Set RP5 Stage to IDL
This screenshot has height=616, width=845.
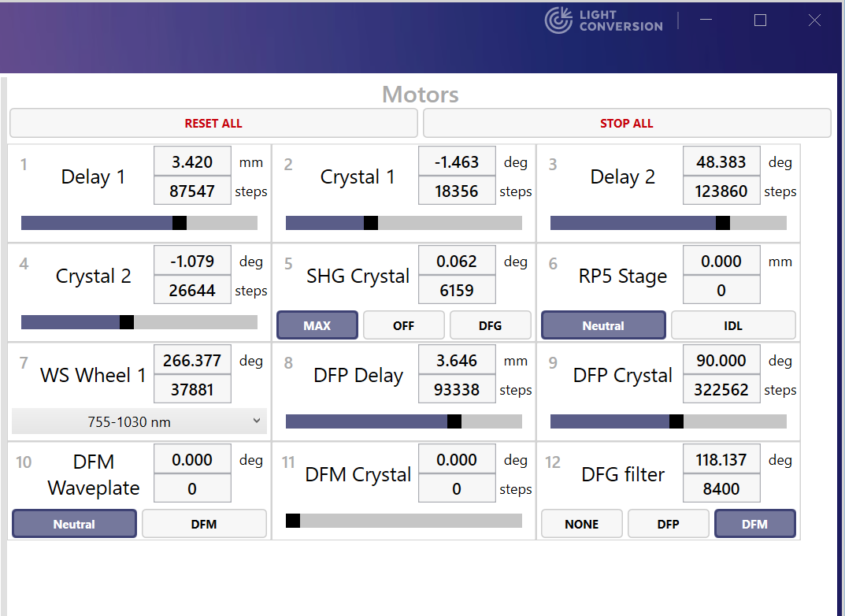[732, 325]
